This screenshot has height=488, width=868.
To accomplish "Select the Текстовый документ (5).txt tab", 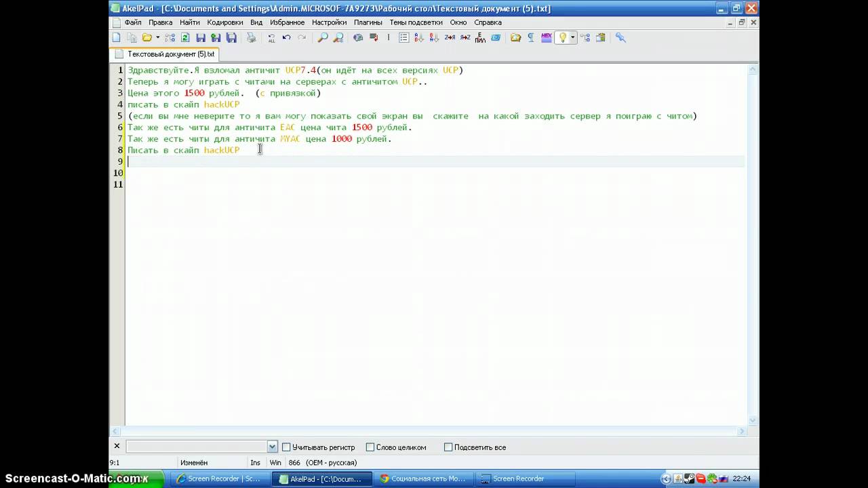I will [164, 54].
